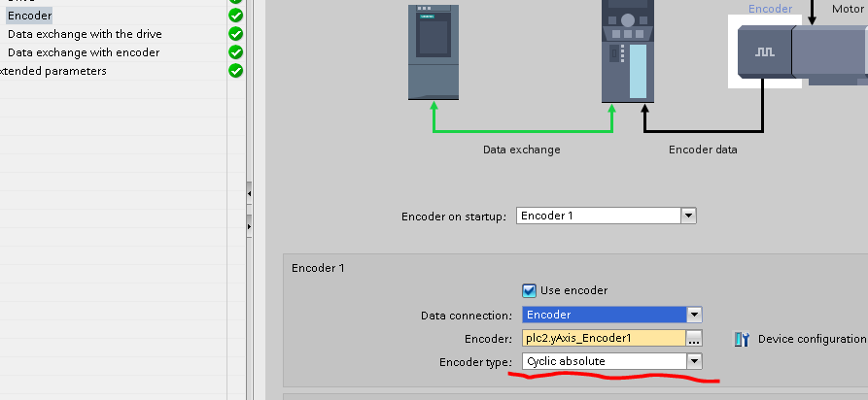Open Data exchange with the drive
The height and width of the screenshot is (400, 868).
point(85,34)
